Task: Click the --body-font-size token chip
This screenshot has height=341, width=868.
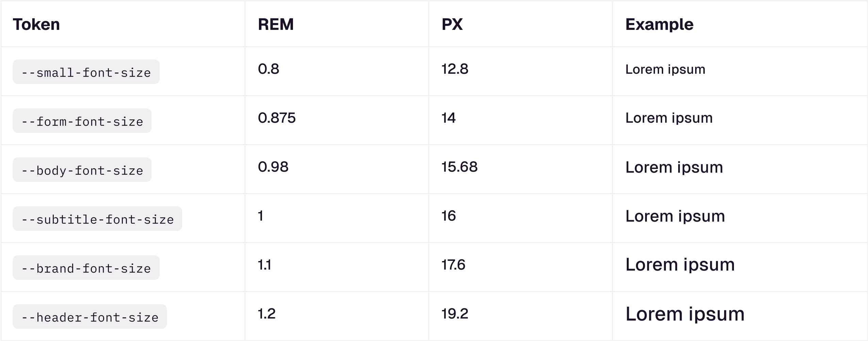Action: (82, 170)
